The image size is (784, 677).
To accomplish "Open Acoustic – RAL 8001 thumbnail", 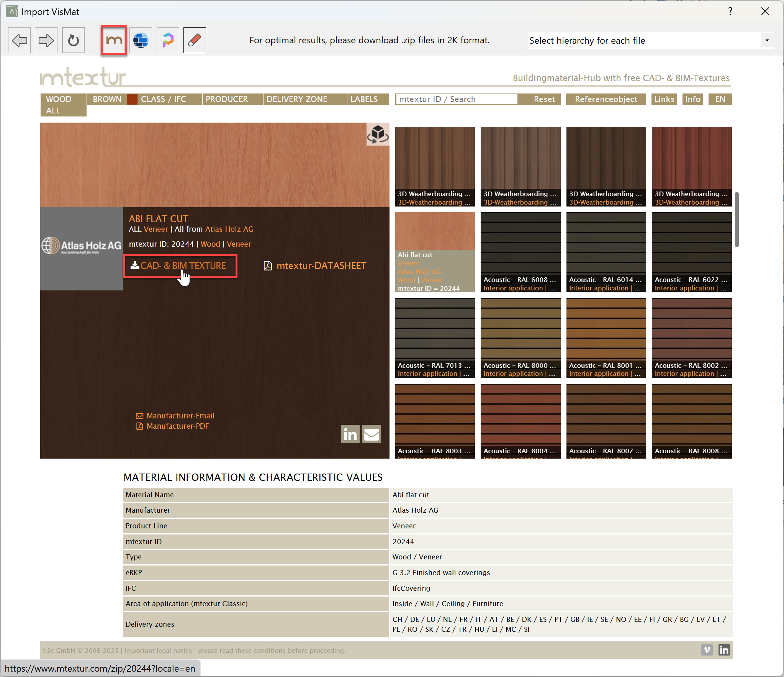I will point(606,338).
